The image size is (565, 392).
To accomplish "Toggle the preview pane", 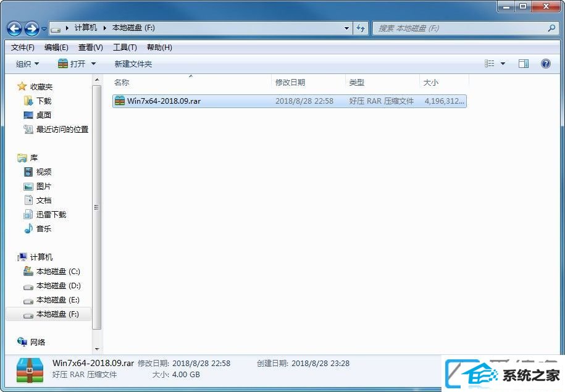I will [524, 64].
